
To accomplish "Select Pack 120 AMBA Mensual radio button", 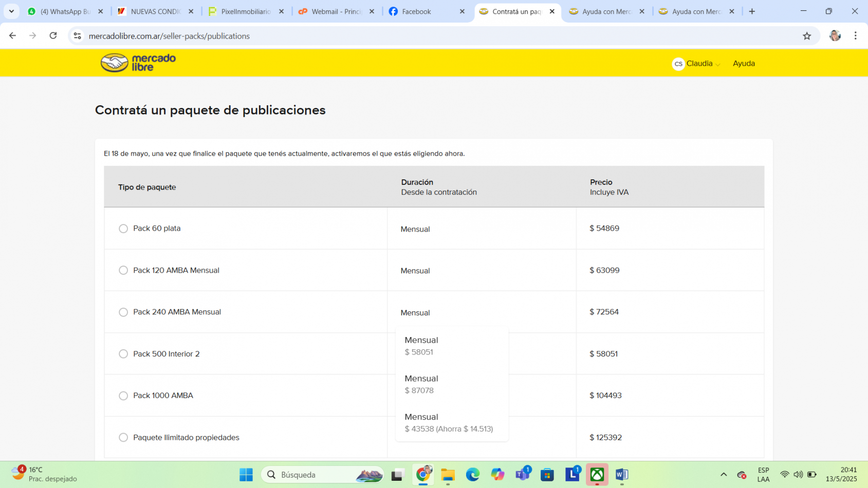I will [123, 270].
